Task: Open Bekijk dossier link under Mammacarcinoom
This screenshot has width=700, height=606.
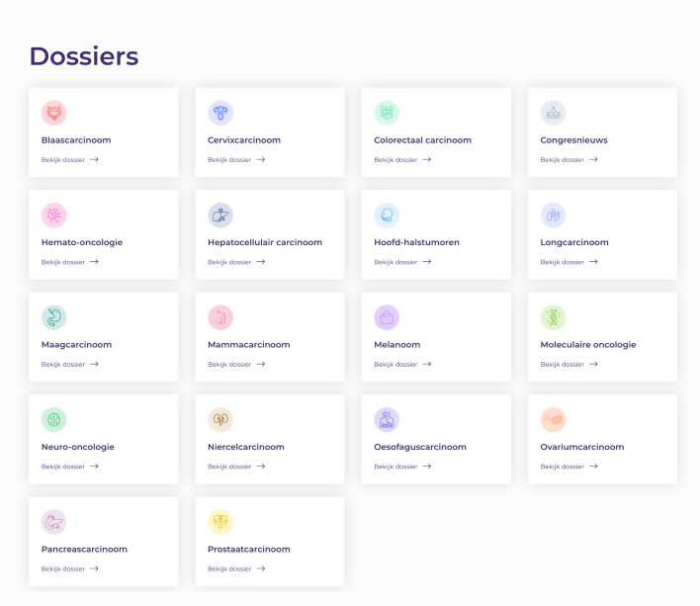Action: [236, 364]
